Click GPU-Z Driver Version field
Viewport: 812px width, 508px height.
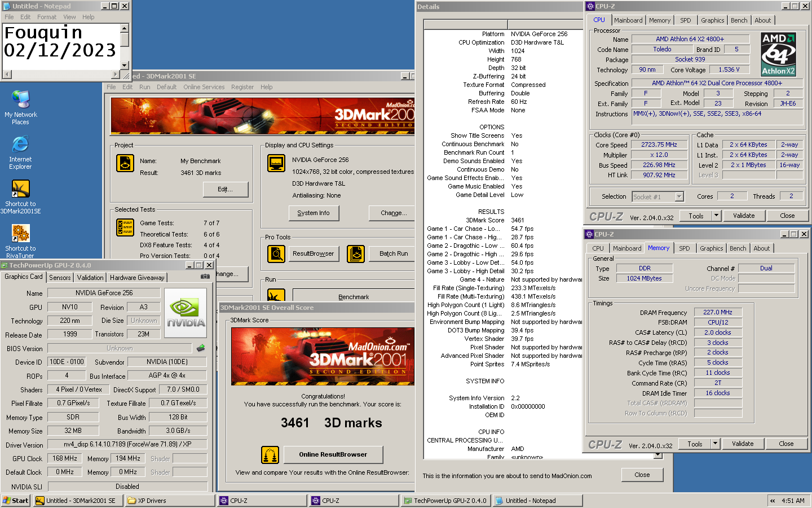click(127, 444)
